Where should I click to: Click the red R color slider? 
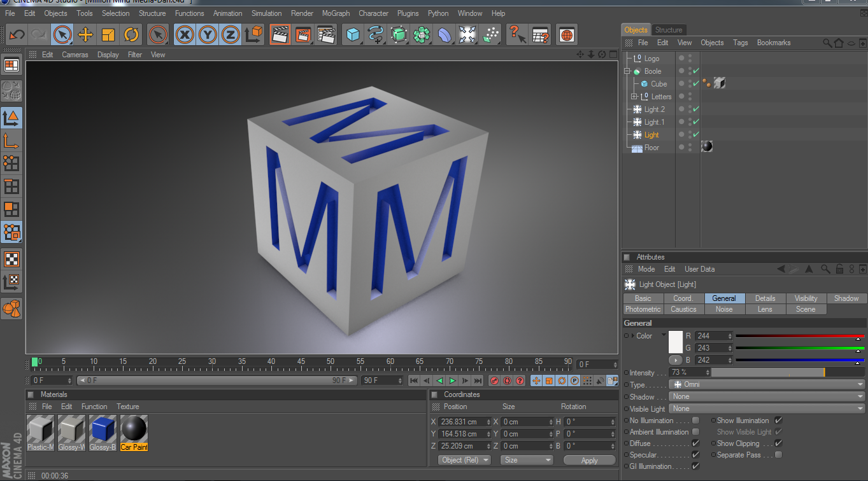click(x=800, y=335)
